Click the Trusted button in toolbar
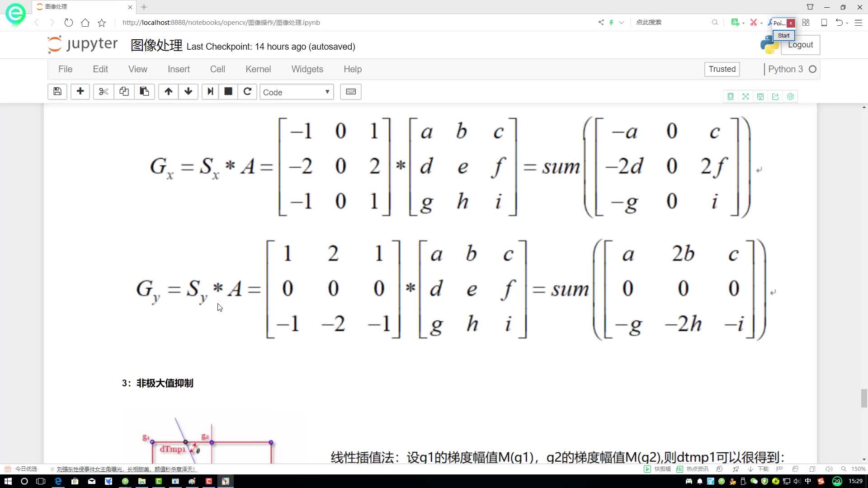The height and width of the screenshot is (488, 868). pos(722,69)
